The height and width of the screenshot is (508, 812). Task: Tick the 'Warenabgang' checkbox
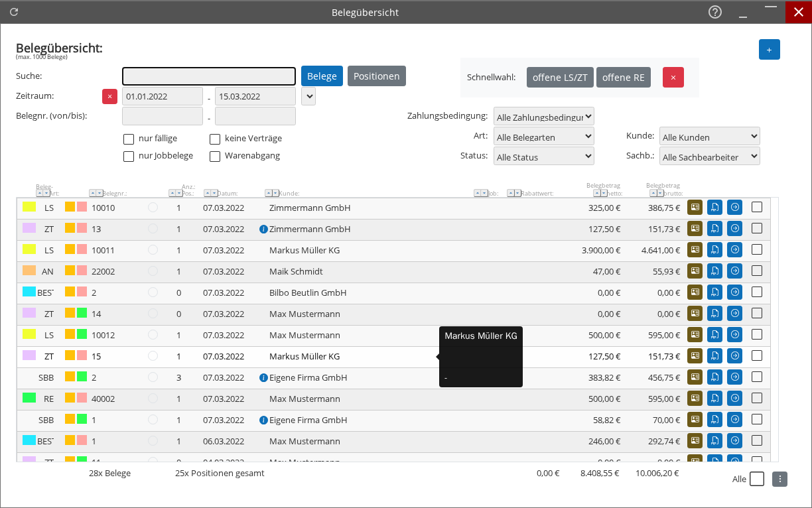click(x=215, y=156)
